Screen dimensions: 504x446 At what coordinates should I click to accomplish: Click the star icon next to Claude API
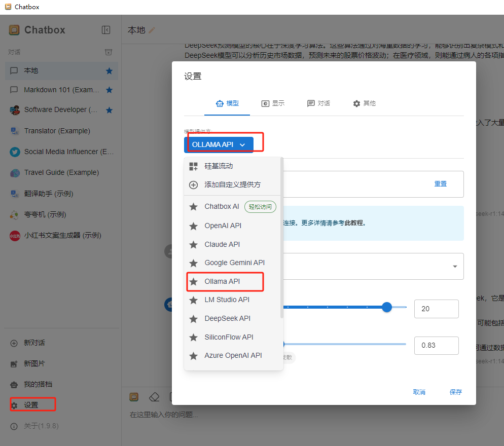[193, 245]
